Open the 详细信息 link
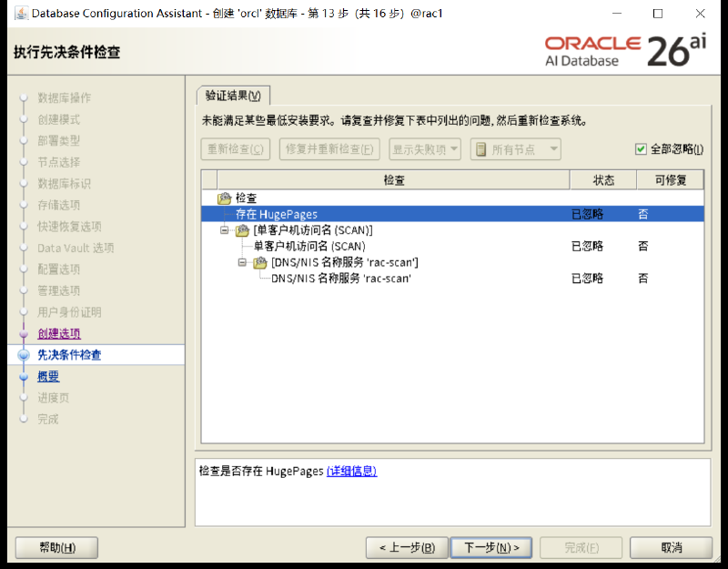This screenshot has height=569, width=728. [x=351, y=471]
